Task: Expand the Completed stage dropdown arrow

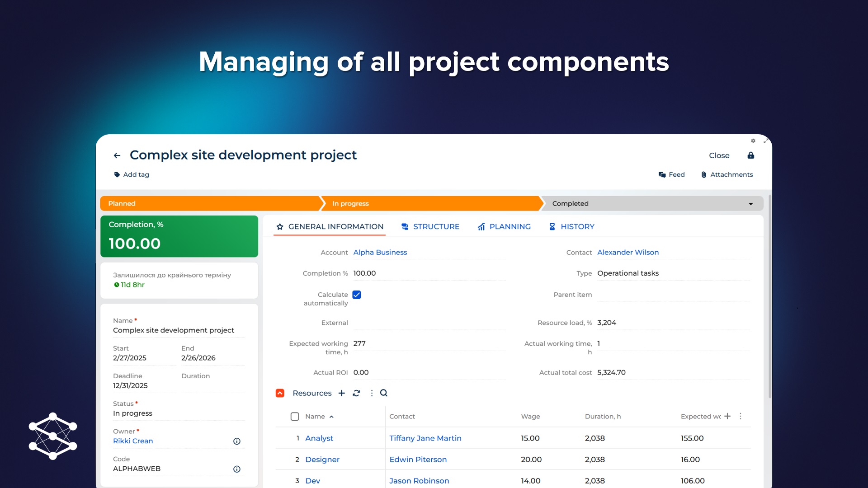Action: pos(750,204)
